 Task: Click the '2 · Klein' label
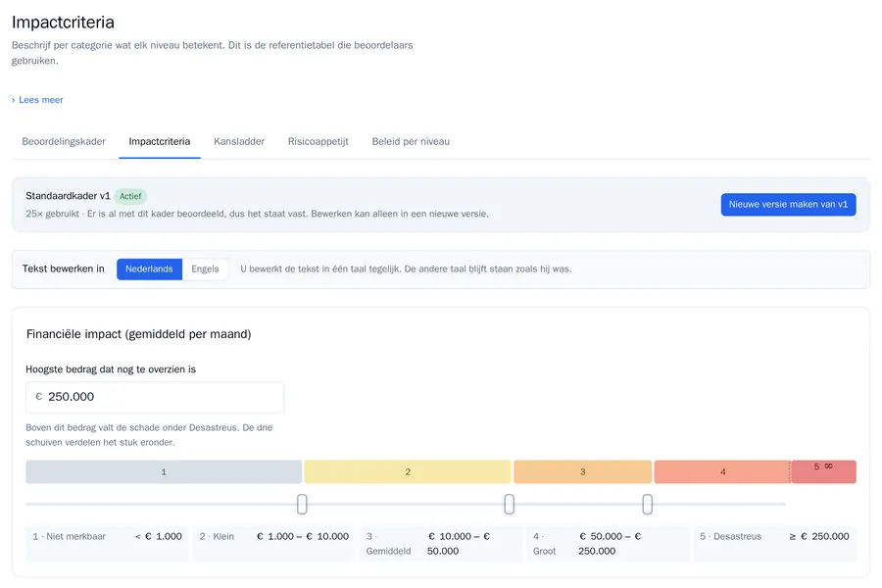[x=217, y=536]
